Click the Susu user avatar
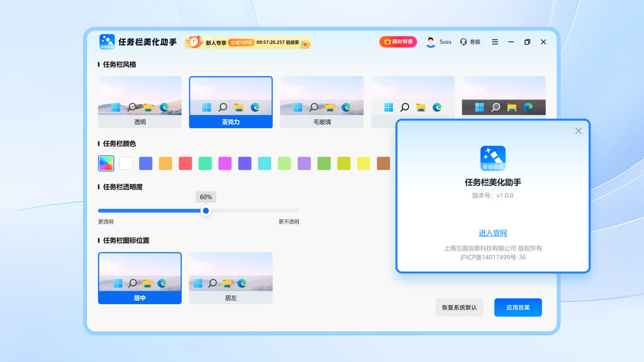This screenshot has width=644, height=362. pos(431,42)
